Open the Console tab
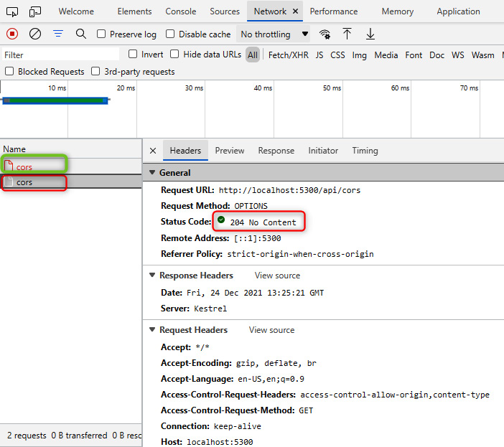Image resolution: width=504 pixels, height=447 pixels. click(x=181, y=11)
